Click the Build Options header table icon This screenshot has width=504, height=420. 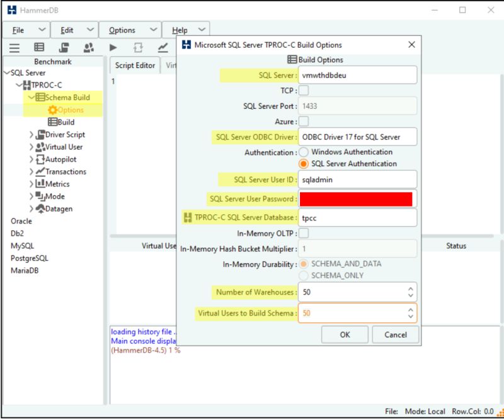pyautogui.click(x=292, y=60)
